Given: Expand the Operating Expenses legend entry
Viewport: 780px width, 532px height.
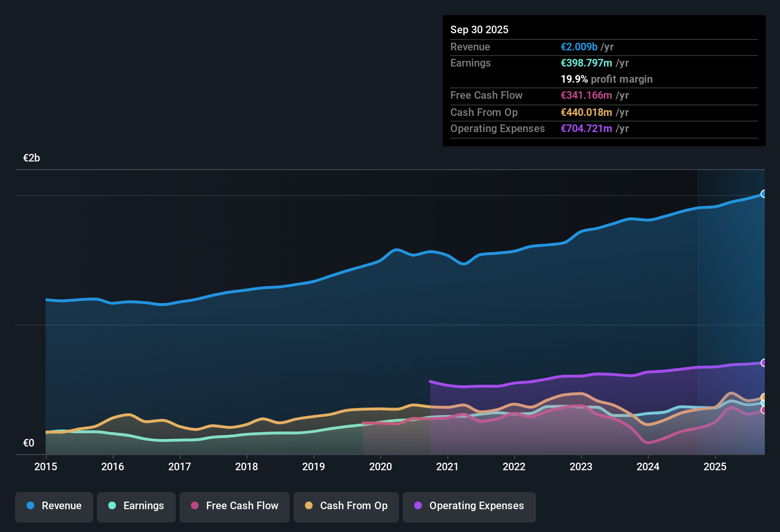Looking at the screenshot, I should point(469,507).
